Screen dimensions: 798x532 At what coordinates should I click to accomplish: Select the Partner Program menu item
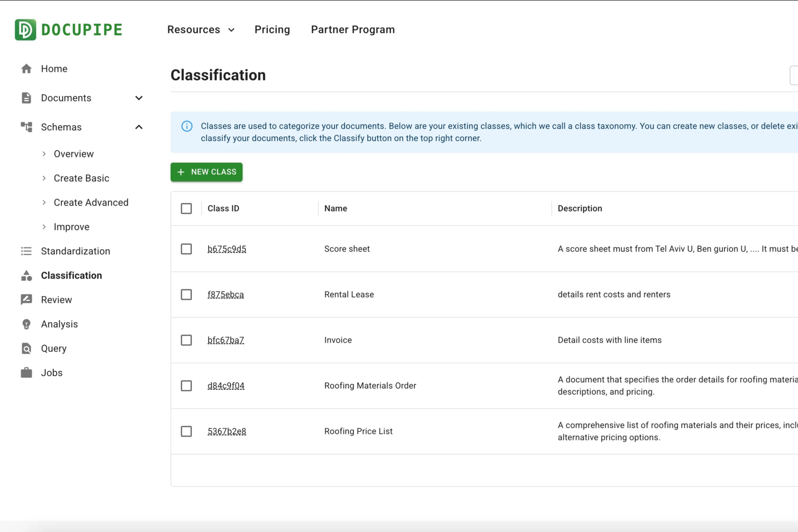(x=353, y=30)
